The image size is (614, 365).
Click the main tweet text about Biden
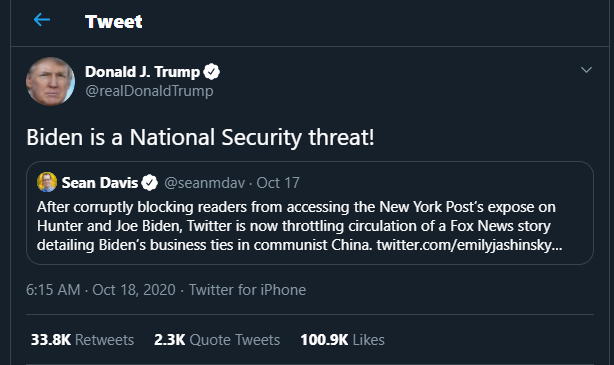click(x=200, y=137)
